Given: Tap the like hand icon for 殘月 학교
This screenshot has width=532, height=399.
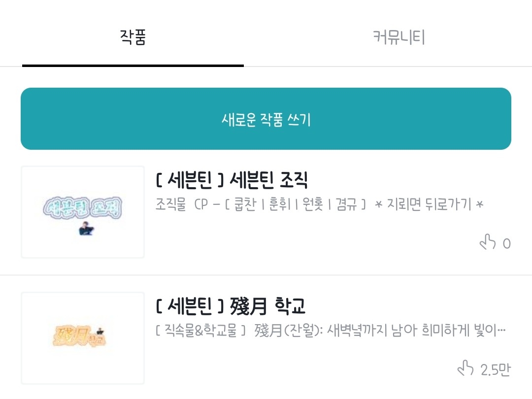Looking at the screenshot, I should (465, 368).
